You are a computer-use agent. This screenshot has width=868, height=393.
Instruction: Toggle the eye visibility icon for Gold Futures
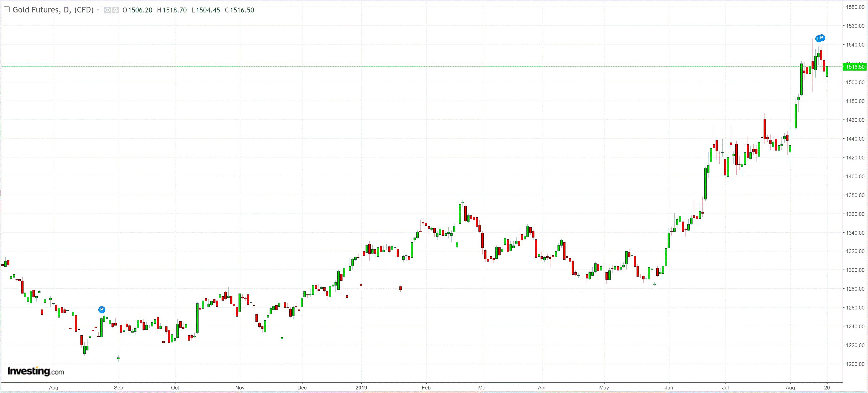107,10
